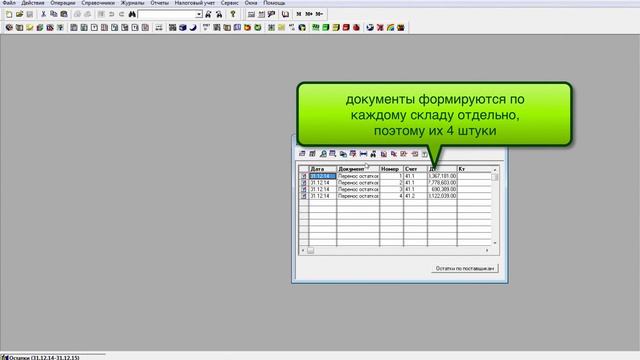640x360 pixels.
Task: Click the Документ column header
Action: [358, 169]
